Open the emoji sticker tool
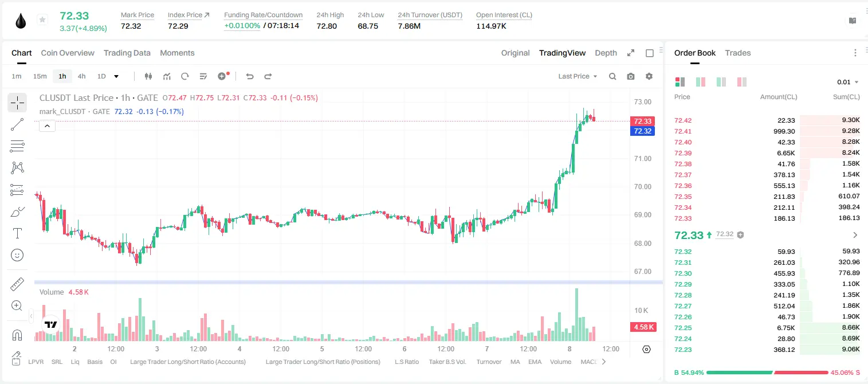 pos(17,255)
